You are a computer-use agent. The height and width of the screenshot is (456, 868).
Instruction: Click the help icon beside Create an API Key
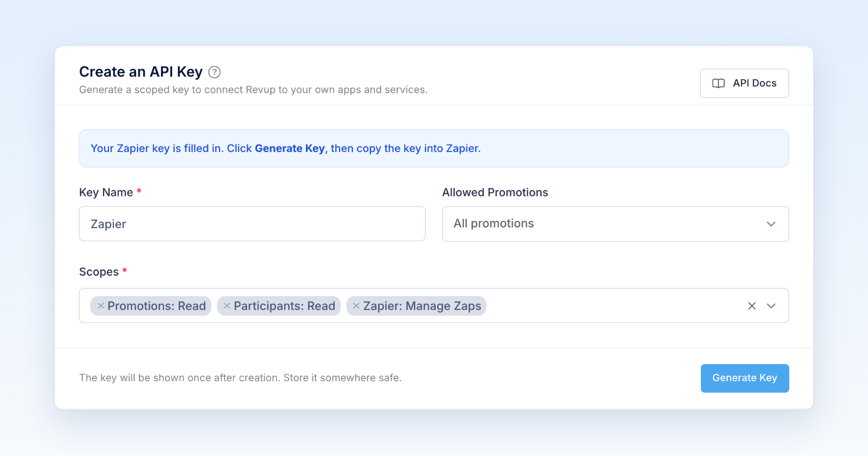coord(215,72)
